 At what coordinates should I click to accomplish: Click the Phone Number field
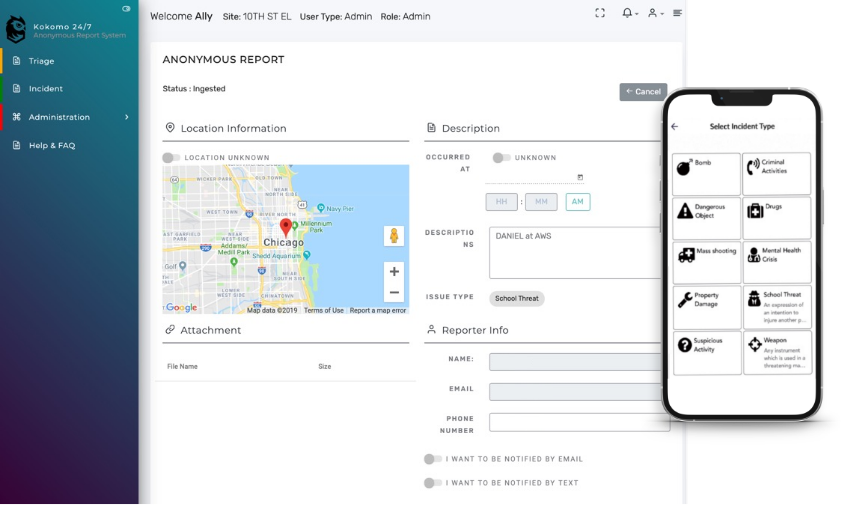point(580,422)
